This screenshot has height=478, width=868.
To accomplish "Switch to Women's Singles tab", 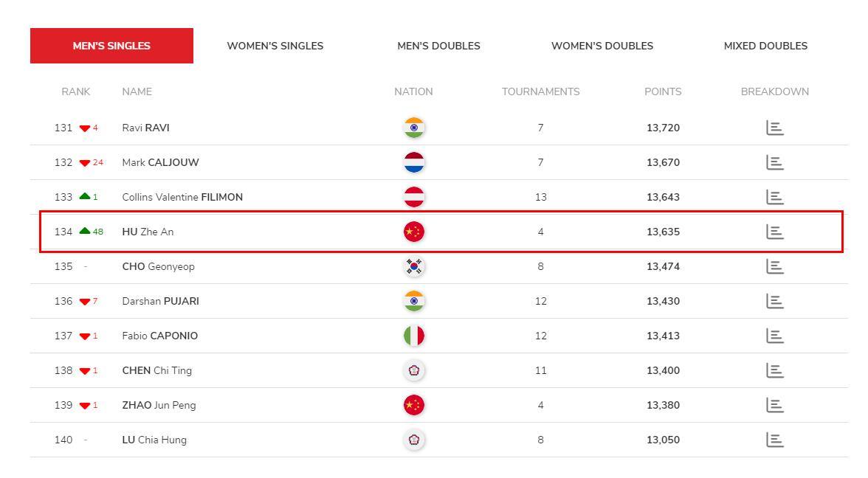I will [275, 46].
